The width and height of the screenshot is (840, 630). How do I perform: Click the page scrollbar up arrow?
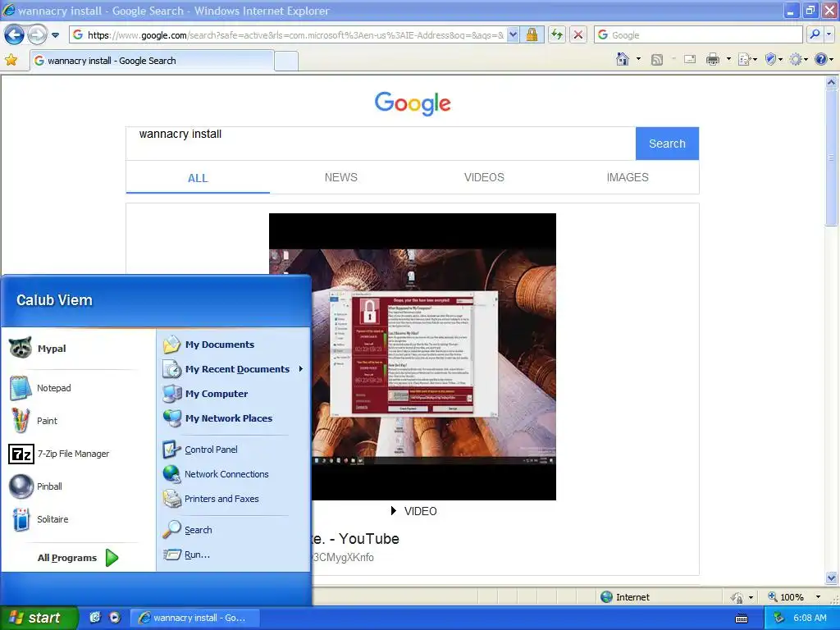tap(831, 83)
